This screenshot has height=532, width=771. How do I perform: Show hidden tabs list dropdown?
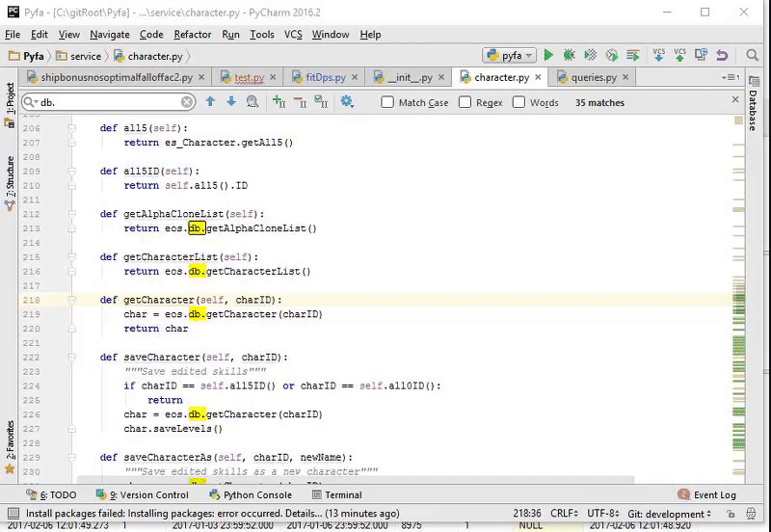[x=731, y=77]
